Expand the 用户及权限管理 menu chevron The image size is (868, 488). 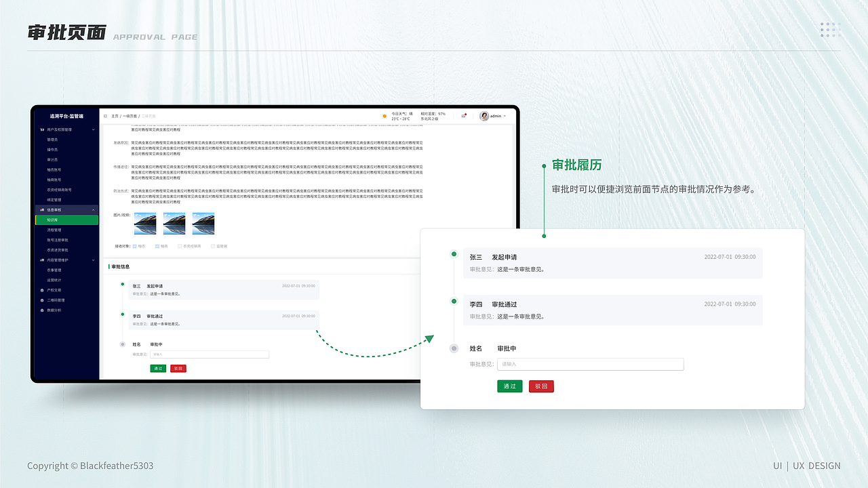point(92,131)
